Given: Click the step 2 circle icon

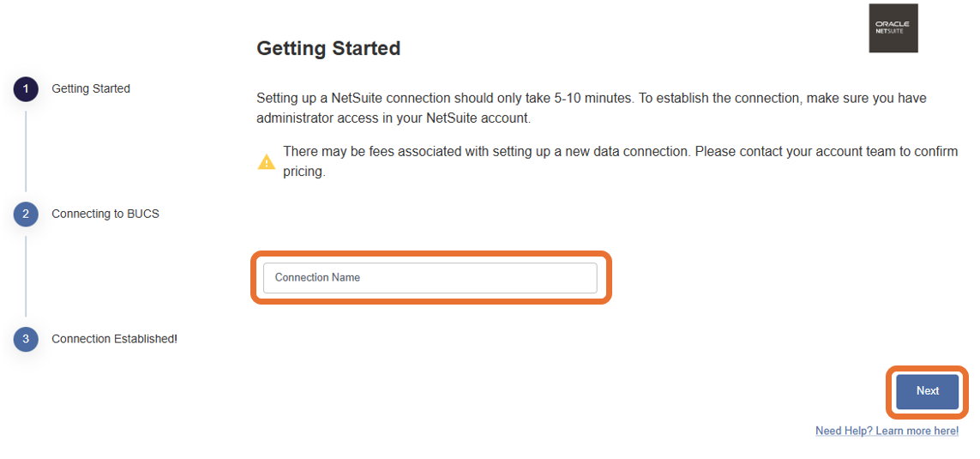Looking at the screenshot, I should (26, 214).
